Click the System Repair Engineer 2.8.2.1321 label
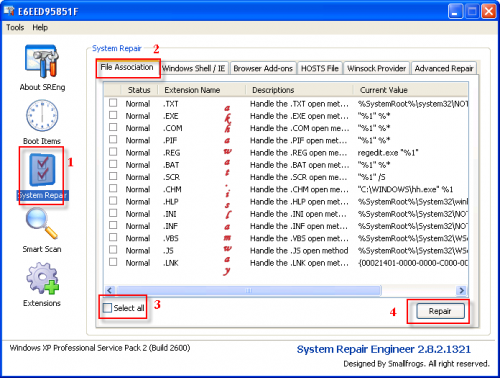500x378 pixels. coord(384,349)
